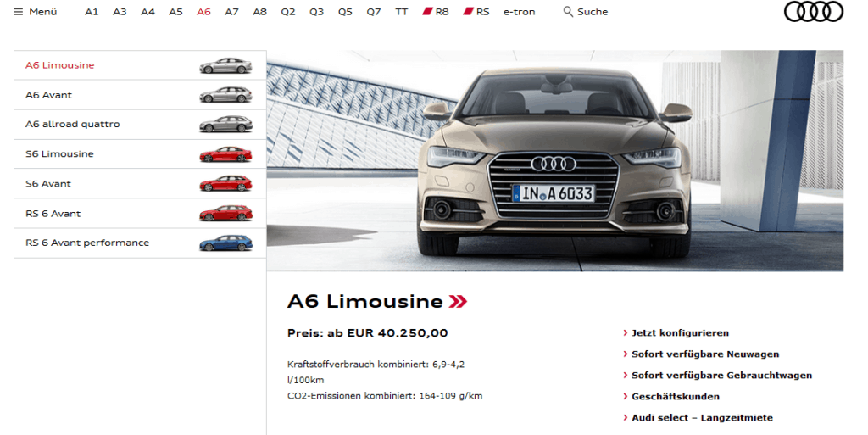The width and height of the screenshot is (868, 435).
Task: Select the A6 tab in top navigation
Action: 203,12
